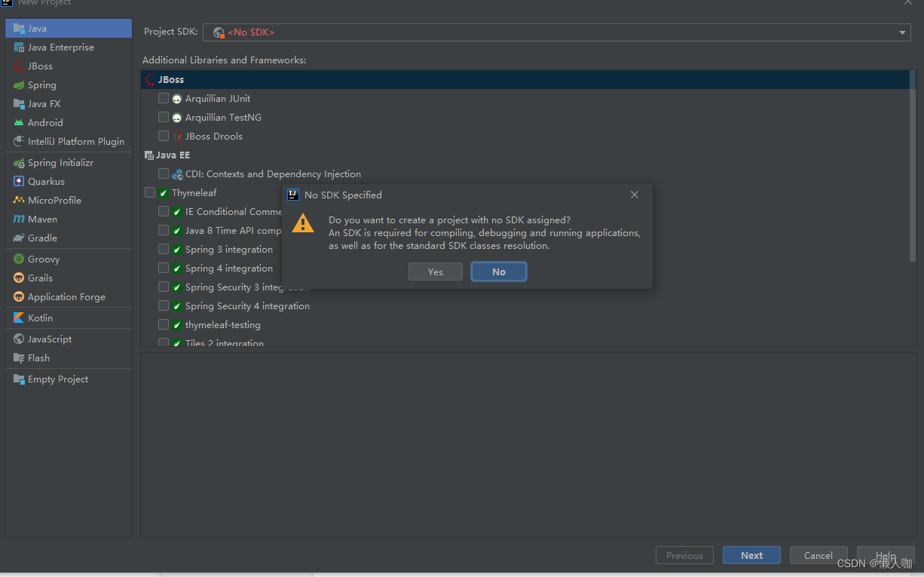
Task: Click the warning triangle in the dialog
Action: (x=303, y=223)
